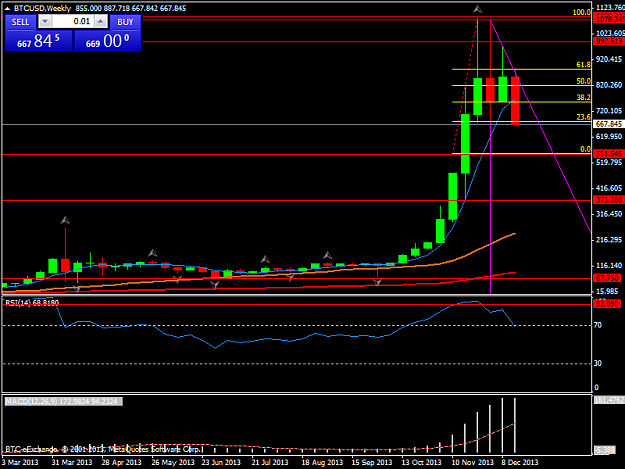The image size is (625, 469).
Task: Click the 3 Mar 2013 date label
Action: [20, 462]
